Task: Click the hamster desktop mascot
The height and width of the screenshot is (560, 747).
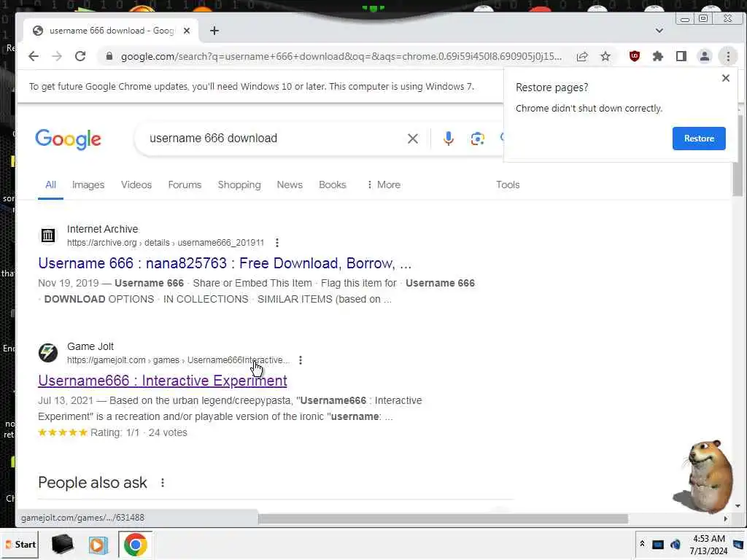Action: (705, 476)
